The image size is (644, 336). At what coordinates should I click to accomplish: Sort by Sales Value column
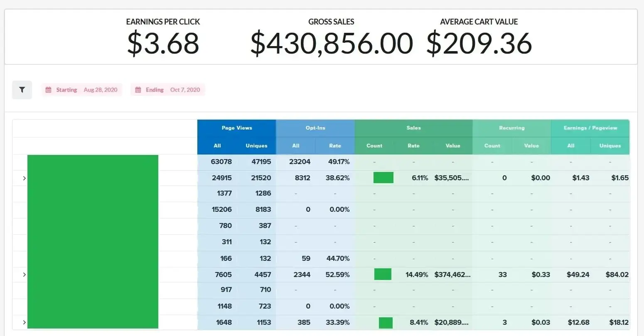point(453,146)
